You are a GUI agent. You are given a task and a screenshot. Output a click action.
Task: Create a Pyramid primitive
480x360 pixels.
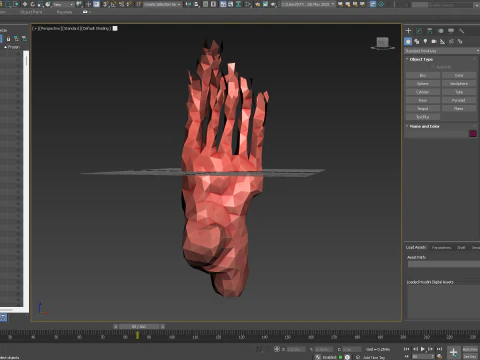(x=459, y=100)
